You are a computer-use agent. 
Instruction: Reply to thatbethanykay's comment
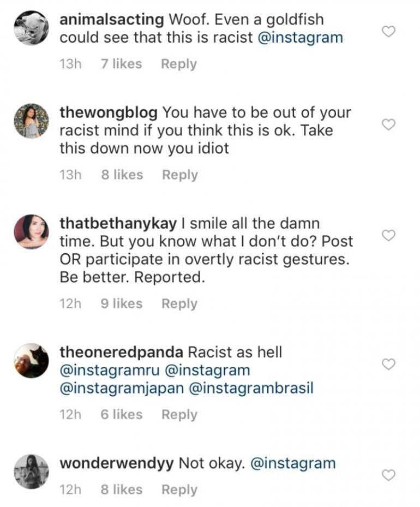(179, 303)
